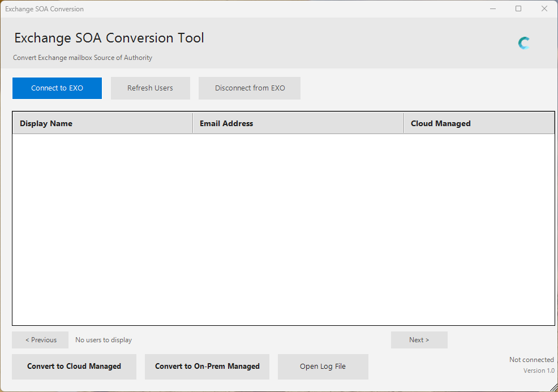Image resolution: width=558 pixels, height=392 pixels.
Task: Refresh the user list
Action: click(x=150, y=88)
